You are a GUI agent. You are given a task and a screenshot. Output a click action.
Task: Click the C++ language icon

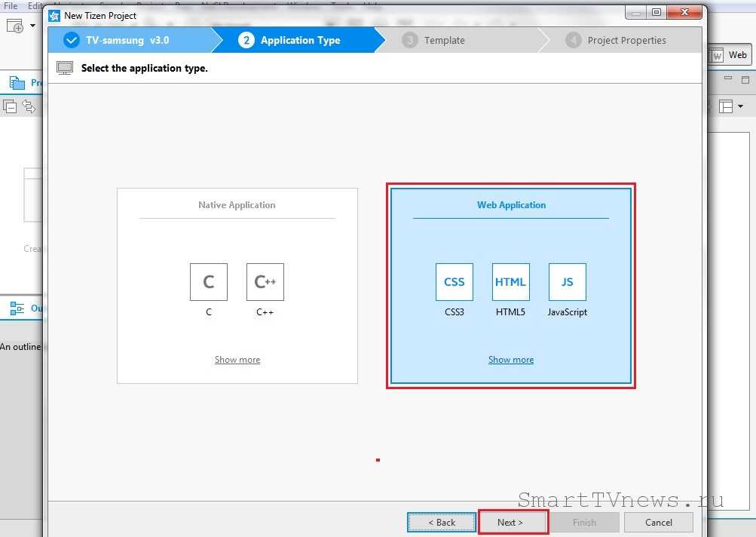265,282
